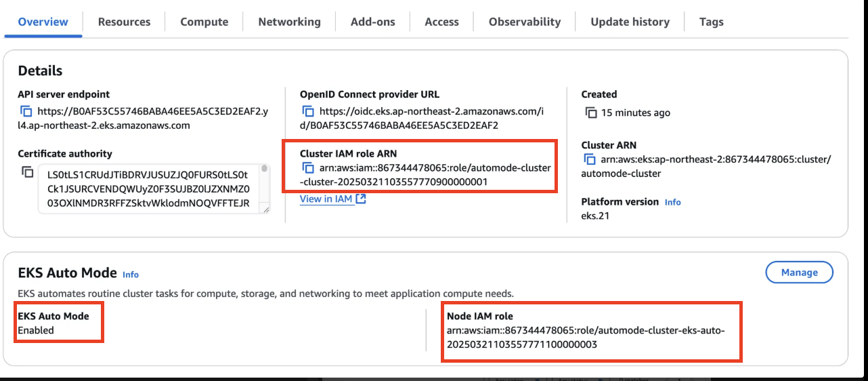Open the Tags tab
Screen dimensions: 868x381
(711, 22)
